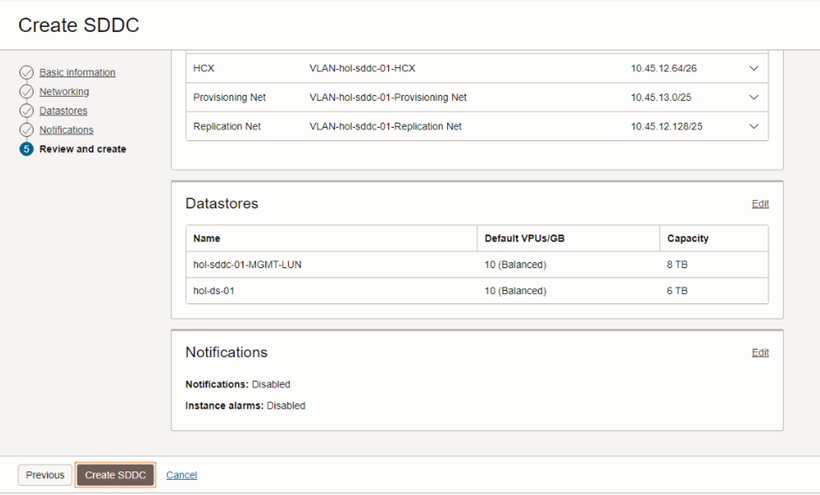Click the 10.45.13.0/25 CIDR value

[661, 97]
